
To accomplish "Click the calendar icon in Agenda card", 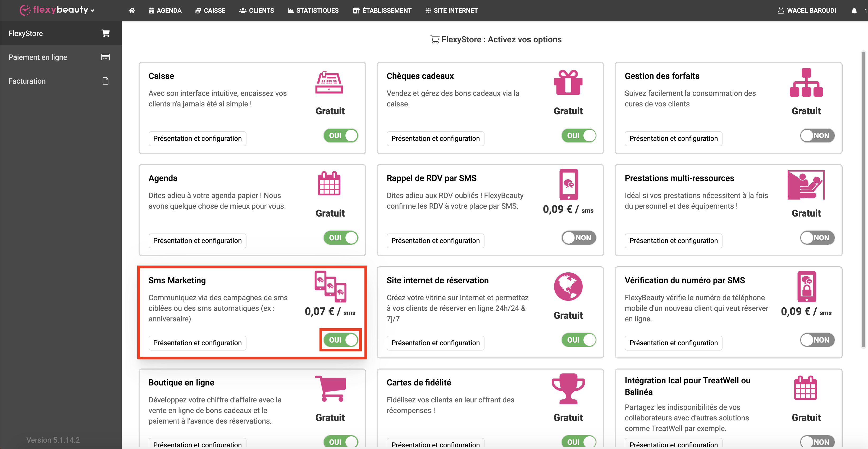I will (329, 184).
